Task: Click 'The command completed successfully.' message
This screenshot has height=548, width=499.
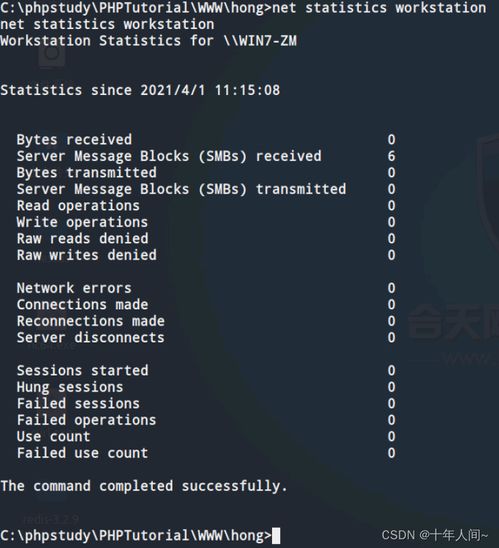Action: 144,486
